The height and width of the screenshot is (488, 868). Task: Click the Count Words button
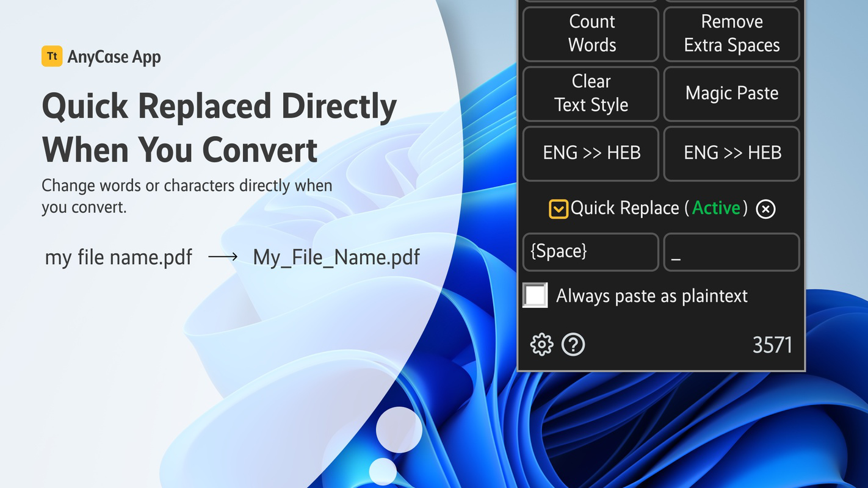point(591,34)
